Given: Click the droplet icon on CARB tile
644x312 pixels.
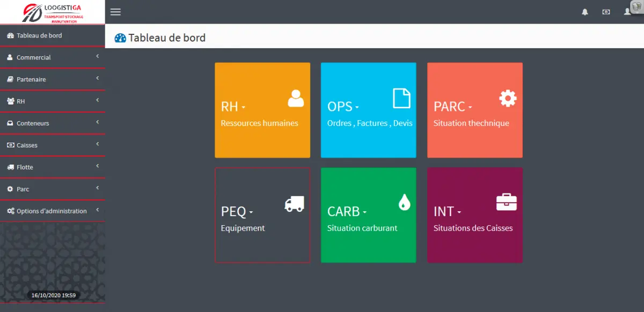Looking at the screenshot, I should [x=404, y=202].
